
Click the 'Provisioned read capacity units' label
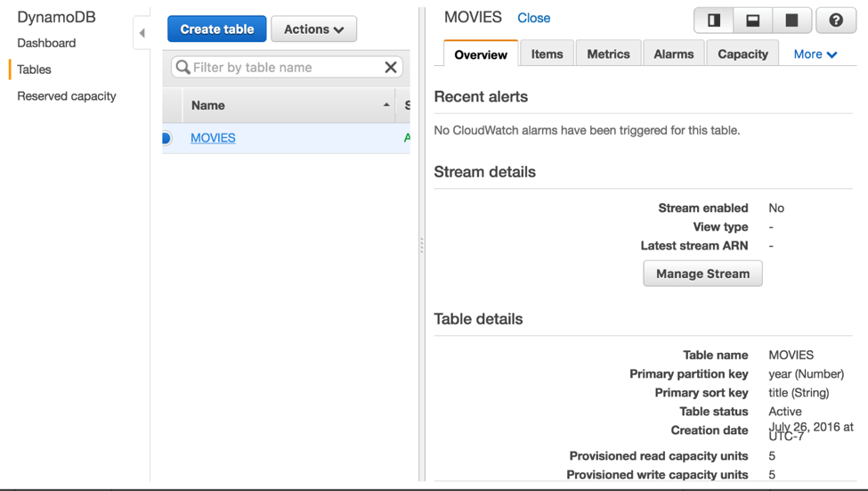[x=659, y=456]
